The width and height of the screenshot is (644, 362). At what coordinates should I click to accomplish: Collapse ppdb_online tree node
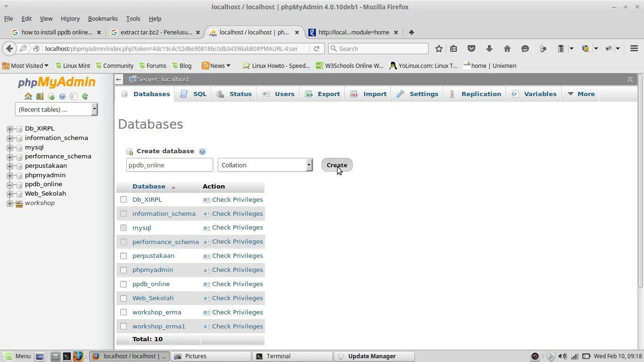[x=9, y=184]
